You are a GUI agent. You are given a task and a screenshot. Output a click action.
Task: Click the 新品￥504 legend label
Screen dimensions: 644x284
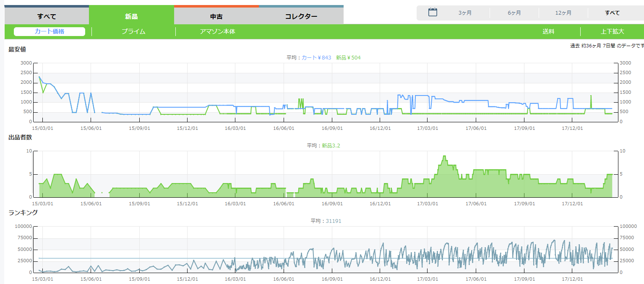[x=348, y=57]
